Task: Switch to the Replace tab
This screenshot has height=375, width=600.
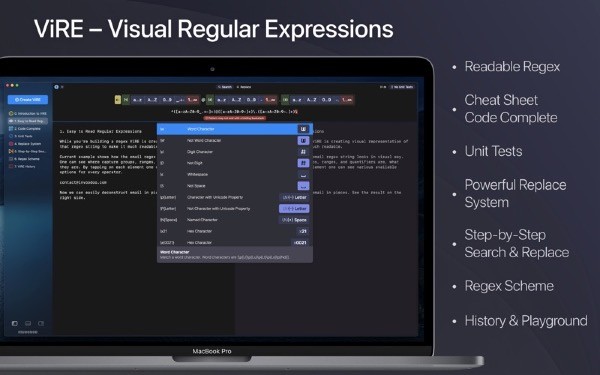Action: 244,87
